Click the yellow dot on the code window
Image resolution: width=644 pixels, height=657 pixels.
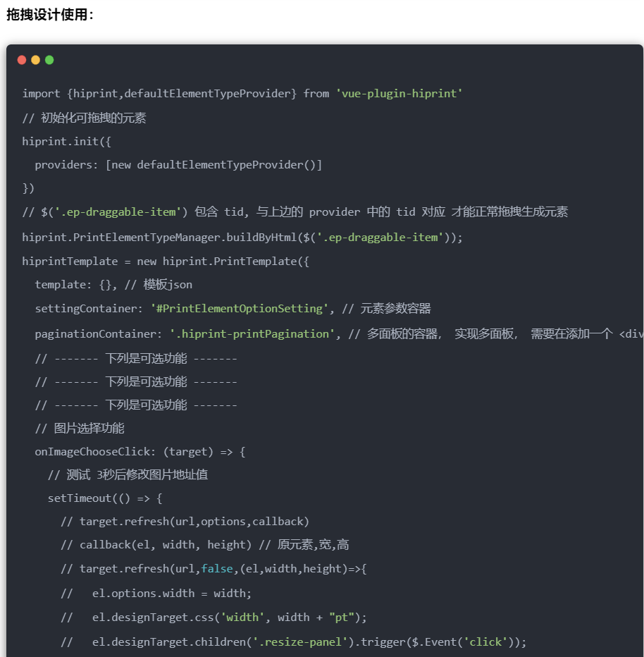pos(35,60)
